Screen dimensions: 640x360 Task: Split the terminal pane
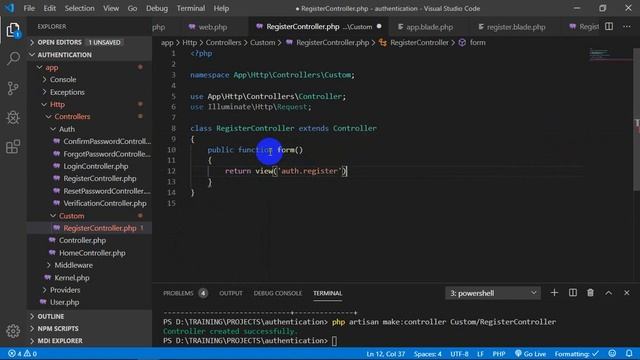click(x=573, y=293)
